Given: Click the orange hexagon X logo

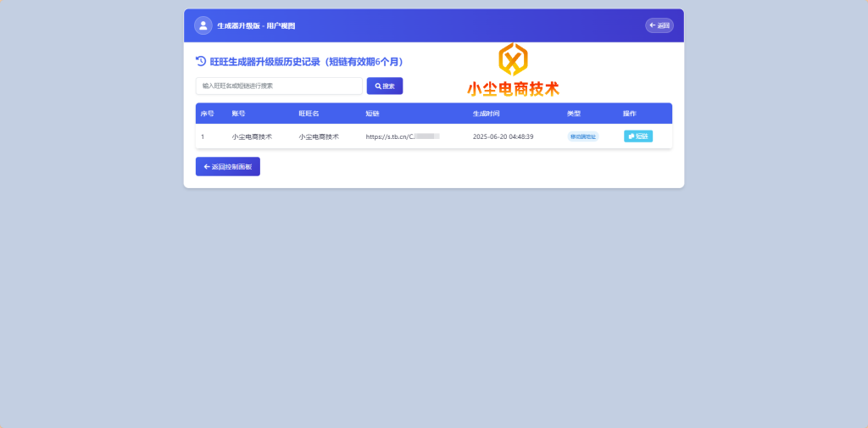Looking at the screenshot, I should 513,60.
